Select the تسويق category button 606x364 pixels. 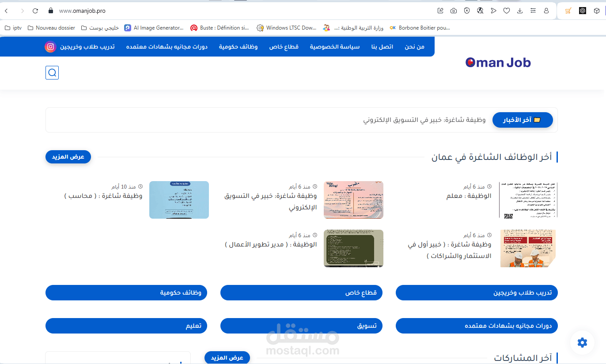301,326
